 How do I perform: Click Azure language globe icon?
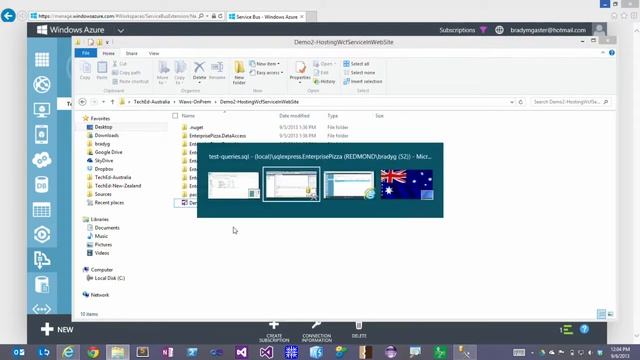[499, 30]
